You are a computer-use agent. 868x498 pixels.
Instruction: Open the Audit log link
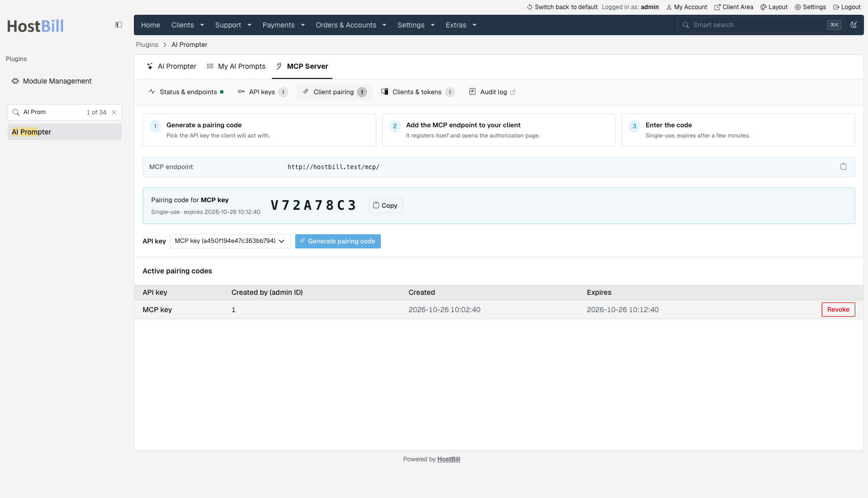tap(492, 92)
